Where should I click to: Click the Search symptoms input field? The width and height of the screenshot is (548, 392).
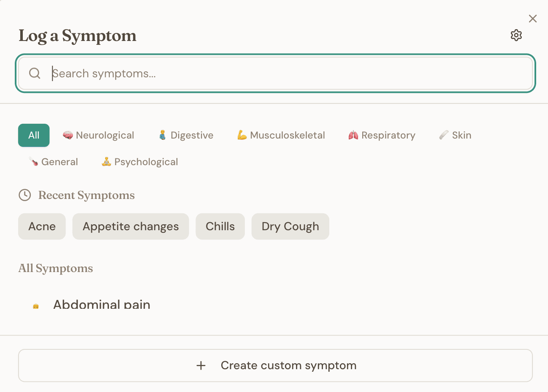pos(274,73)
